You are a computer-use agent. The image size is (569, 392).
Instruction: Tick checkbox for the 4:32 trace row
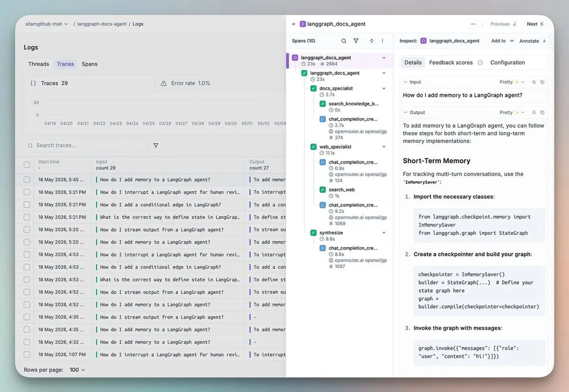pyautogui.click(x=27, y=342)
